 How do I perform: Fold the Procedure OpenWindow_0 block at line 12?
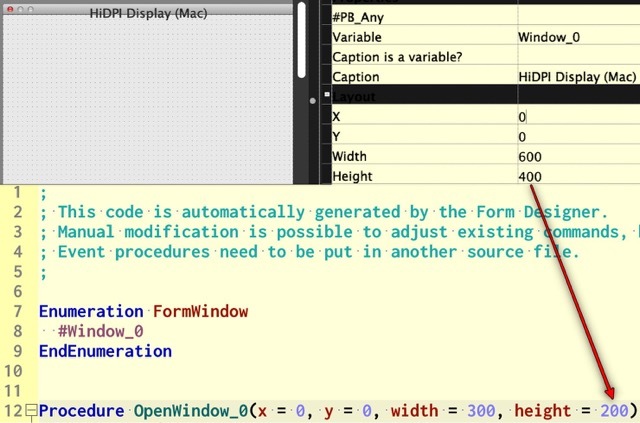tap(31, 412)
